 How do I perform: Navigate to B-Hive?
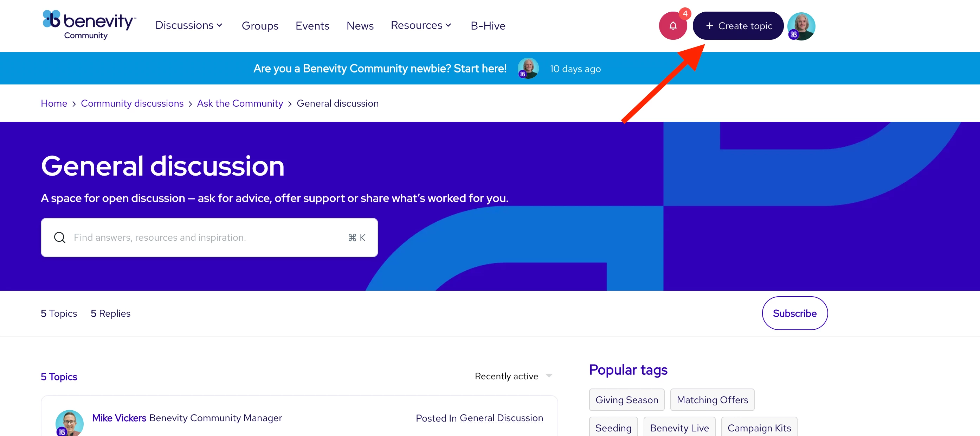point(488,26)
